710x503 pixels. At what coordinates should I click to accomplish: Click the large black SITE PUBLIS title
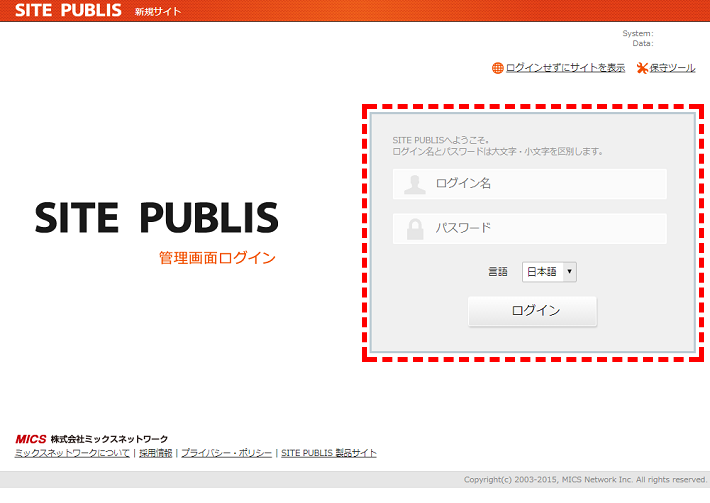click(x=157, y=218)
